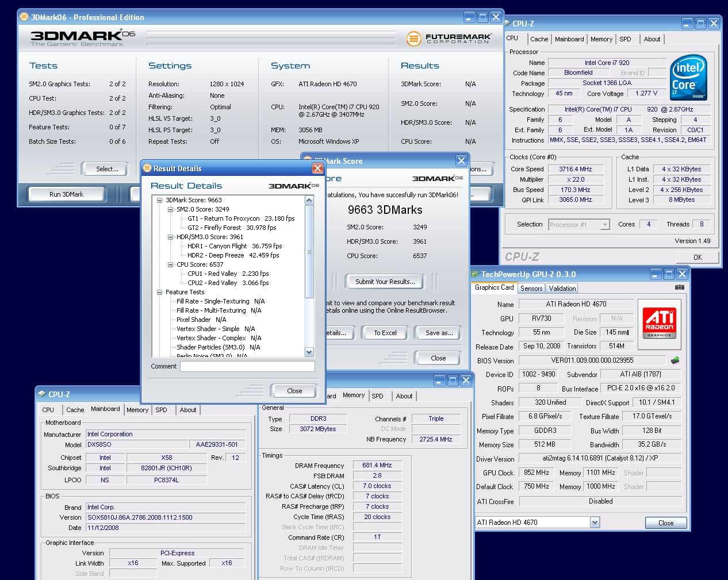Click the 9663 3DMarks score text
728x580 pixels.
tap(385, 210)
